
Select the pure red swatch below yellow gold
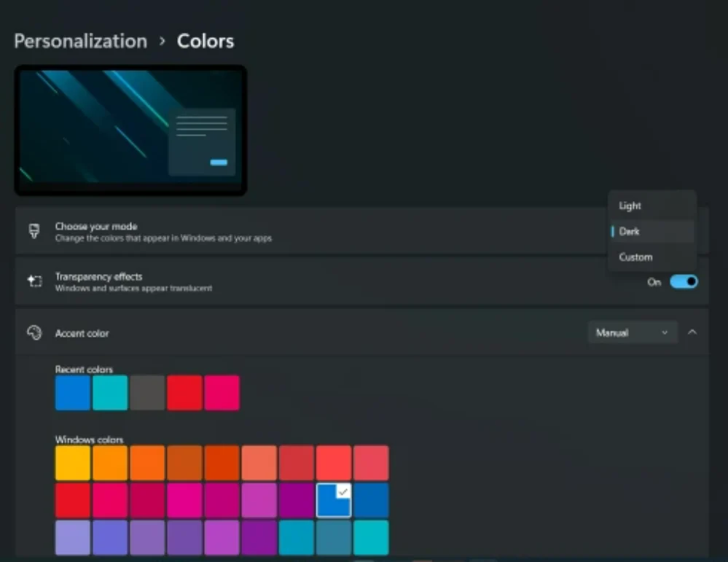pyautogui.click(x=73, y=500)
